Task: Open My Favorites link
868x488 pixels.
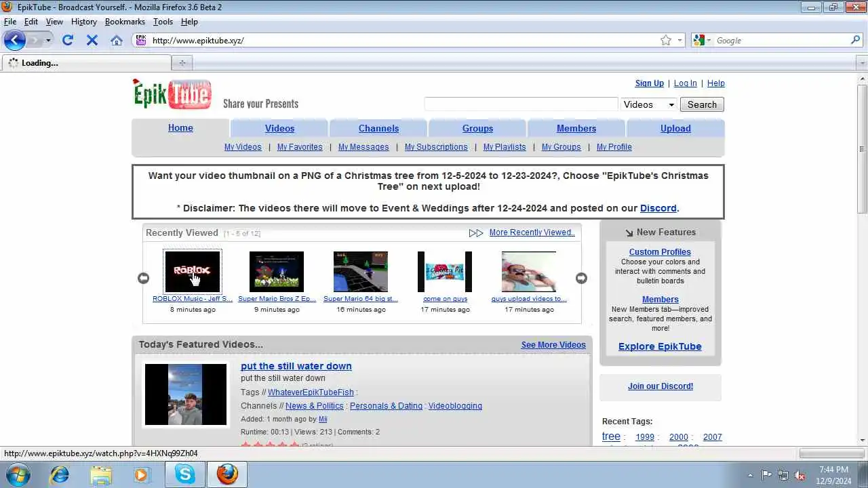Action: pyautogui.click(x=300, y=147)
